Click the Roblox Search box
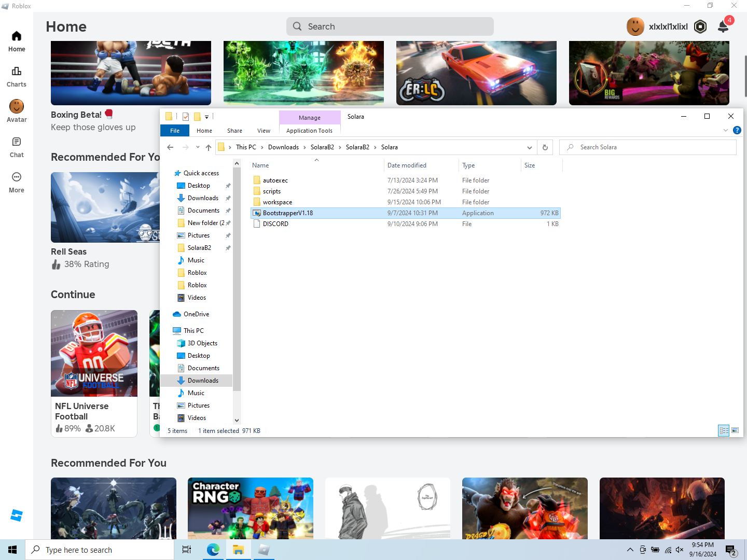The image size is (747, 560). point(390,26)
